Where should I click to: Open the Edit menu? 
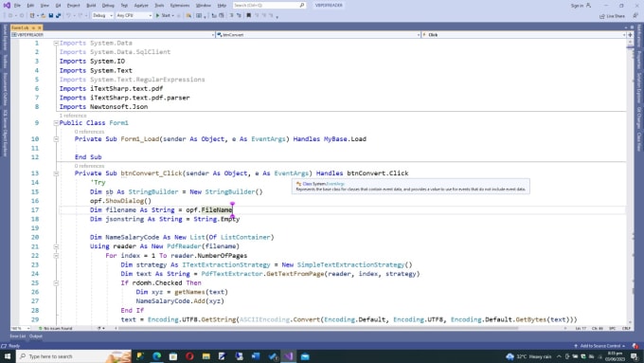coord(31,6)
